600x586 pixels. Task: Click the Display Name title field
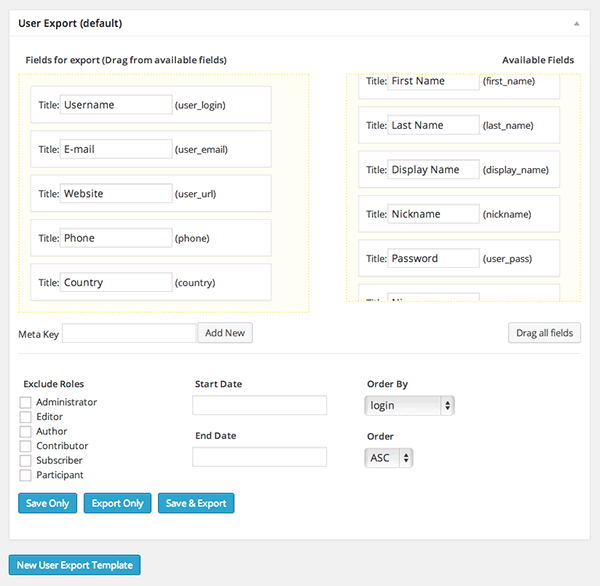[433, 170]
